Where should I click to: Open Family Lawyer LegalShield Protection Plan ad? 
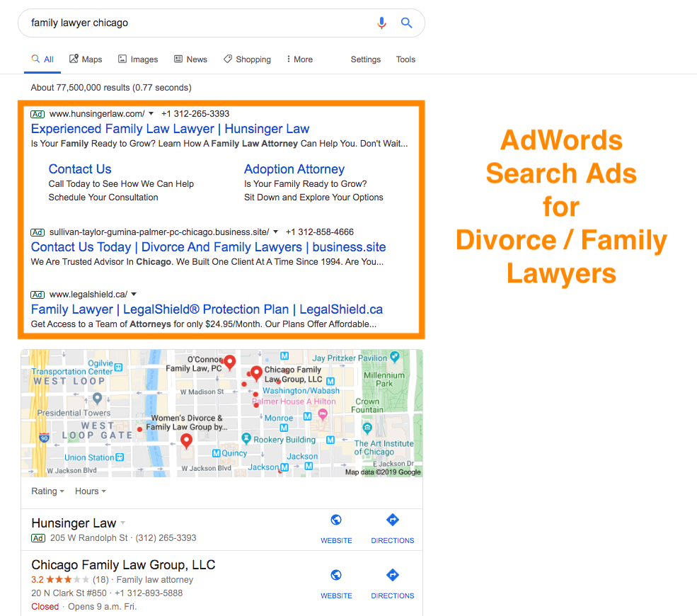click(x=207, y=309)
